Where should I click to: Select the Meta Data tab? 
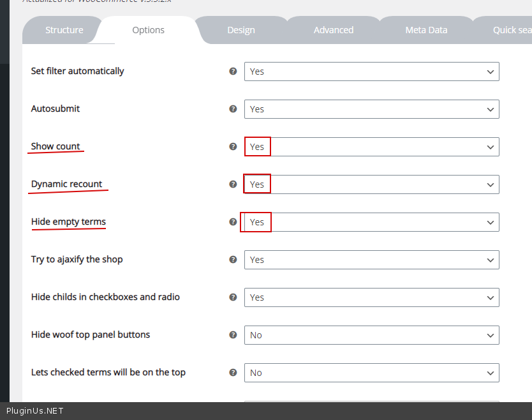(x=426, y=30)
